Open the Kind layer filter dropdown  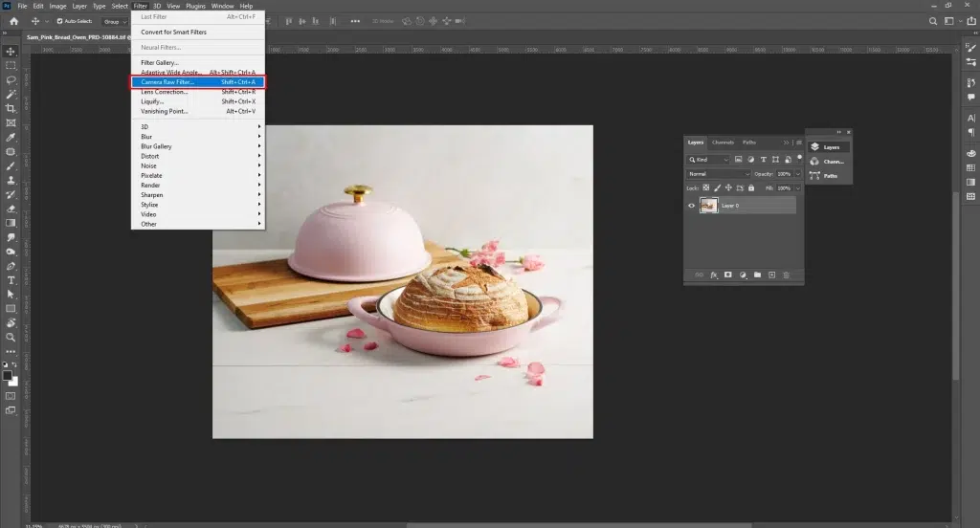712,160
